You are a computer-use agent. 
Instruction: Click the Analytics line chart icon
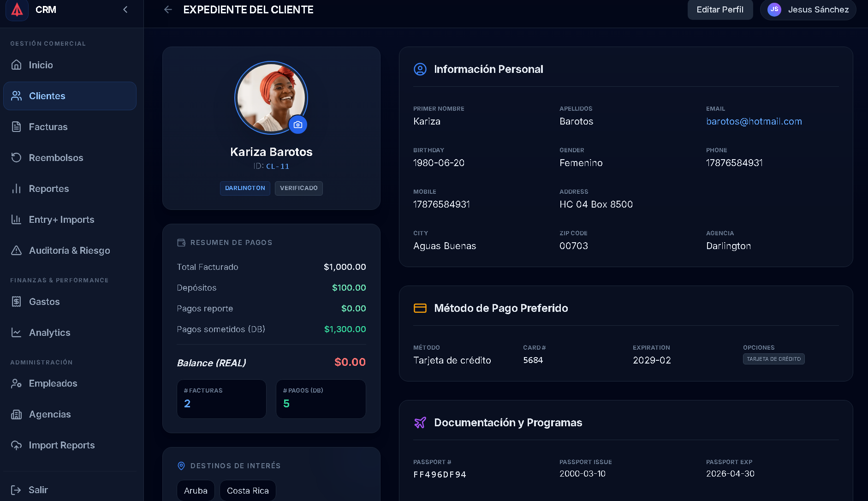(17, 332)
